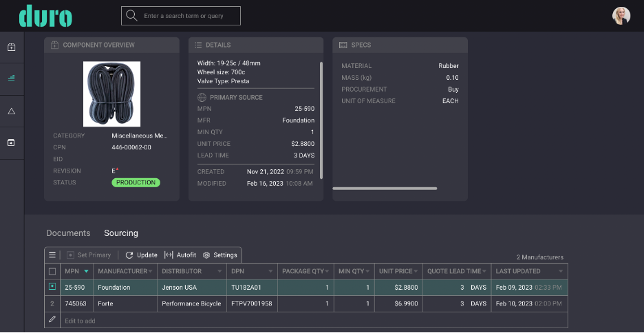Open the add-component box icon in sidebar
This screenshot has height=333, width=644.
coord(12,47)
